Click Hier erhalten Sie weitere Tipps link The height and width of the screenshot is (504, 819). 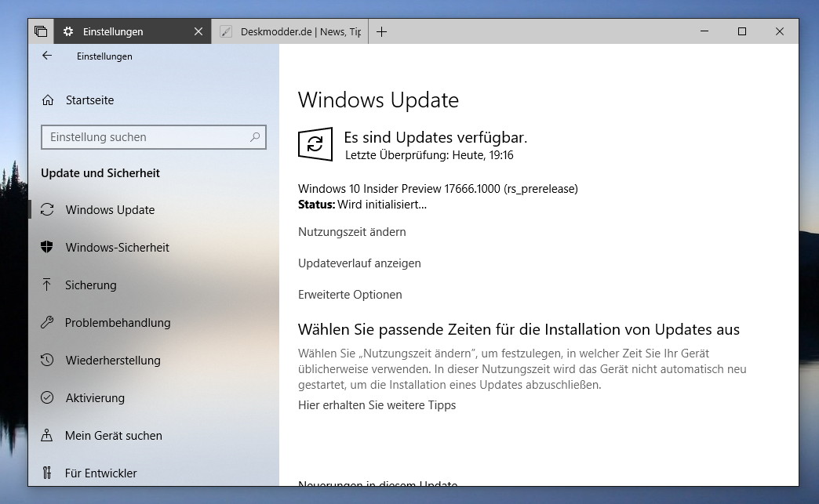[377, 405]
